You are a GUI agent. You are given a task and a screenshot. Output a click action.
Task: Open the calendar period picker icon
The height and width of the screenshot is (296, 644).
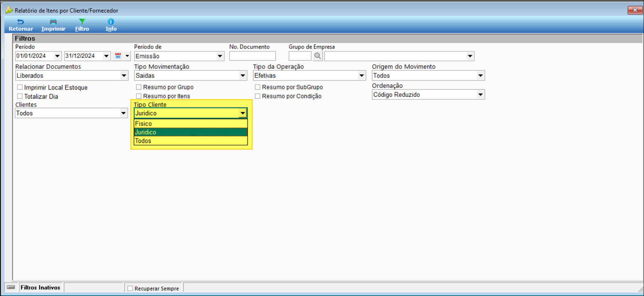pyautogui.click(x=118, y=56)
